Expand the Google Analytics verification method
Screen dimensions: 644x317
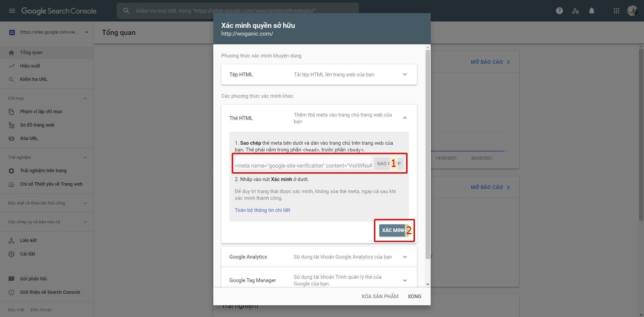[x=405, y=257]
